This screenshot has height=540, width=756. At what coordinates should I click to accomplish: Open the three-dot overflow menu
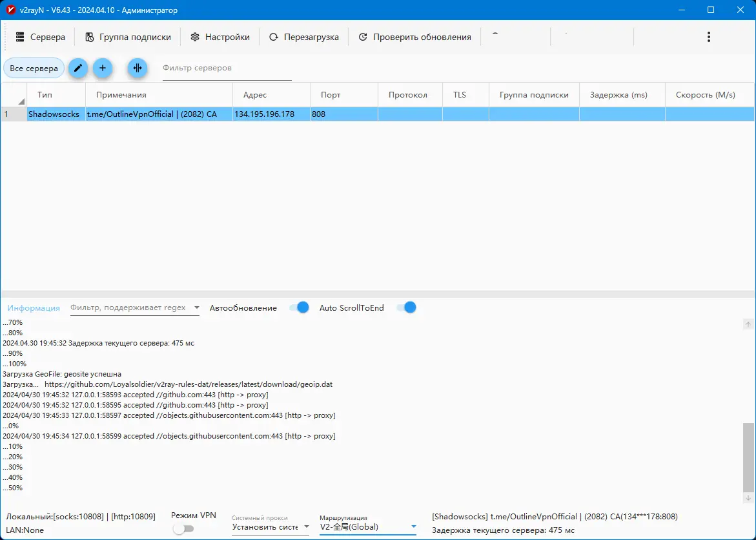tap(708, 37)
